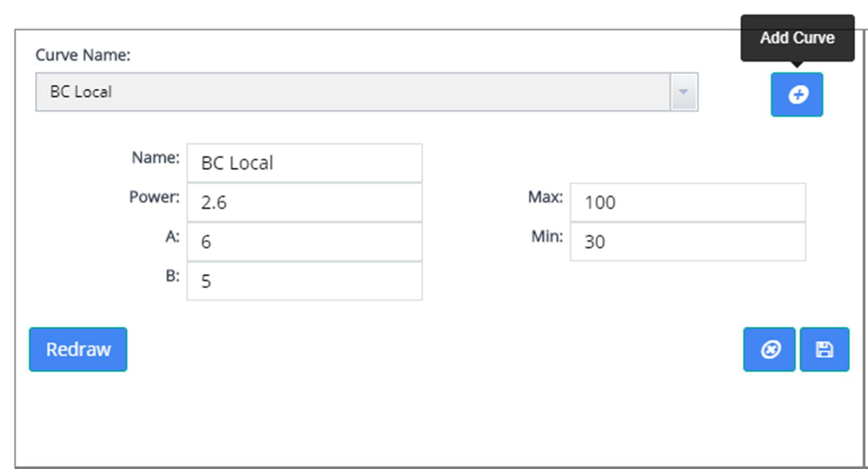Click the "Max:" field label
Viewport: 868px width, 469px height.
(545, 196)
